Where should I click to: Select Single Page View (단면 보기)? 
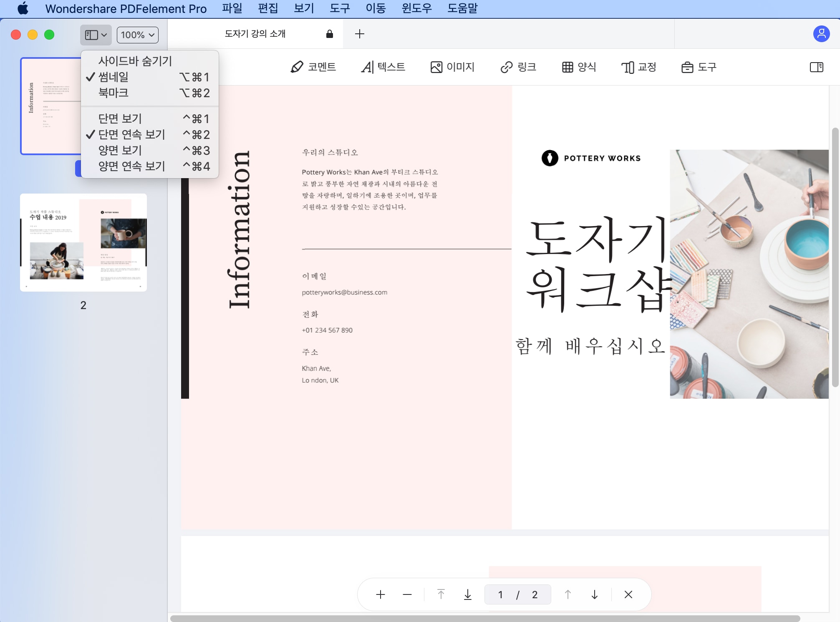(149, 118)
